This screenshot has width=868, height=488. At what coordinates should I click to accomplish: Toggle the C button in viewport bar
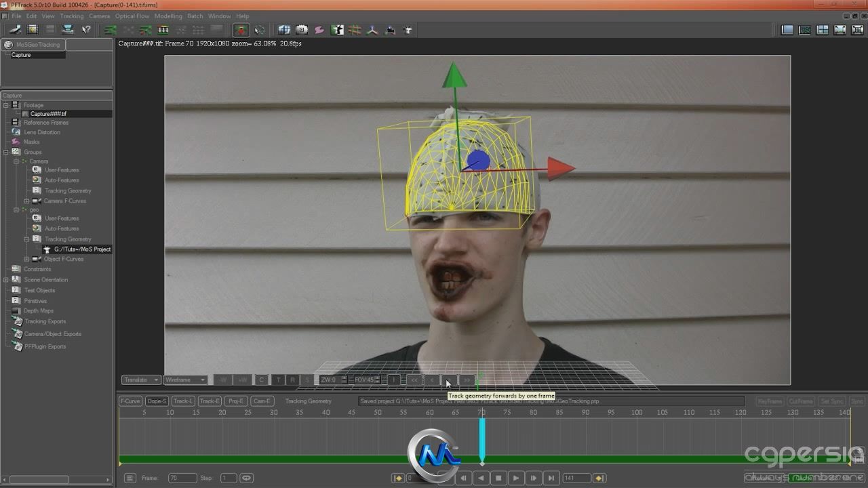[x=261, y=380]
